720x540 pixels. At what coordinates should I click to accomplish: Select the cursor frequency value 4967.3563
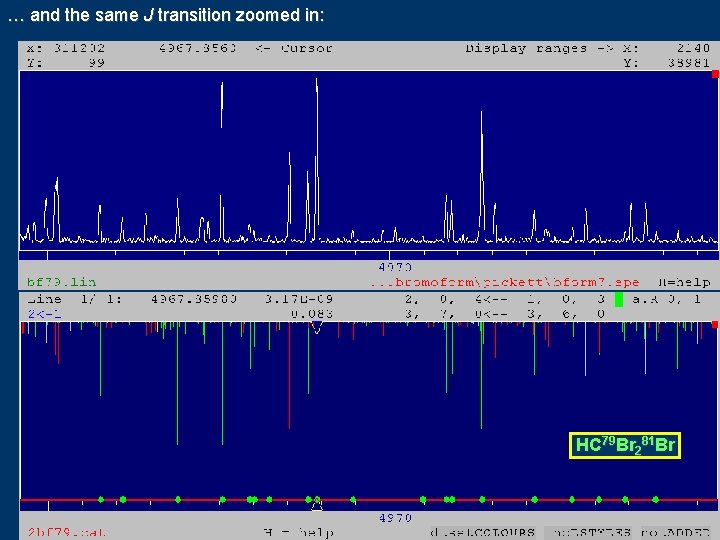point(198,48)
